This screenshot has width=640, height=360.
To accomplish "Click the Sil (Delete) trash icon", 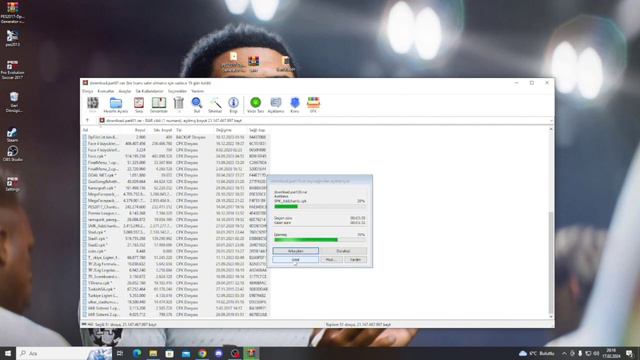I will click(178, 105).
